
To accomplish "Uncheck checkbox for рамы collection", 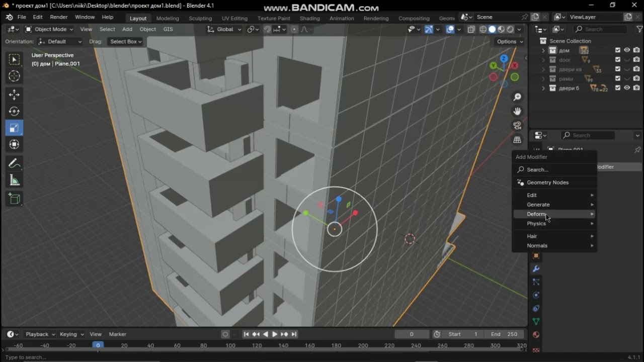I will 618,79.
